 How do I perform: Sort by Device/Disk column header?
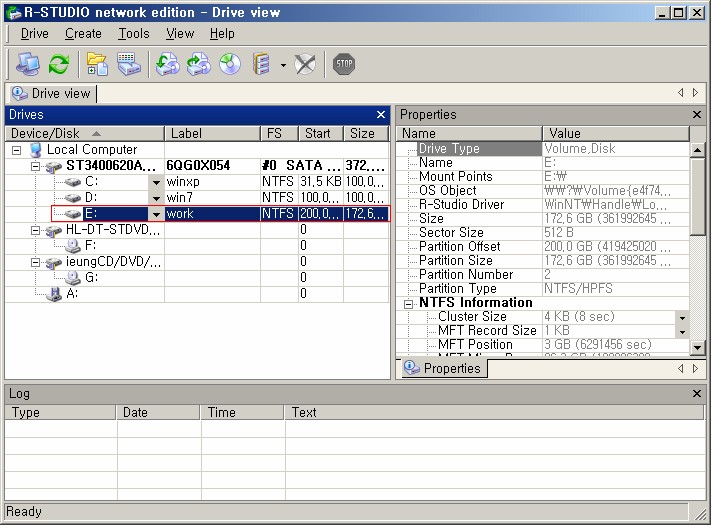(x=84, y=133)
